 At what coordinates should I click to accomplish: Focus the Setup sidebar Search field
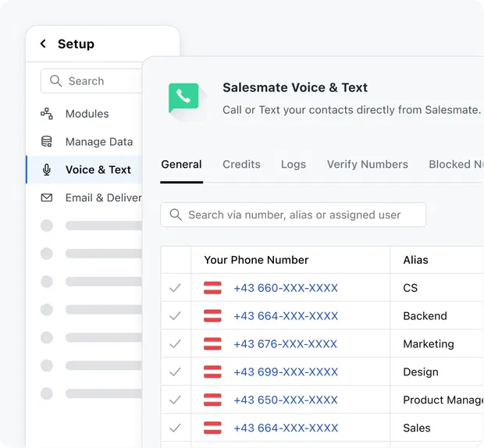click(x=91, y=81)
